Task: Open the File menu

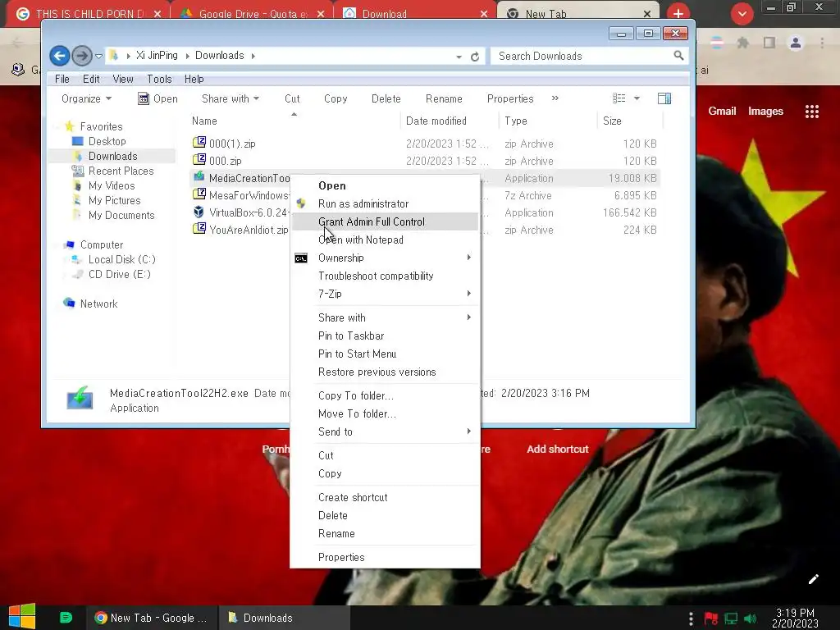Action: tap(62, 79)
